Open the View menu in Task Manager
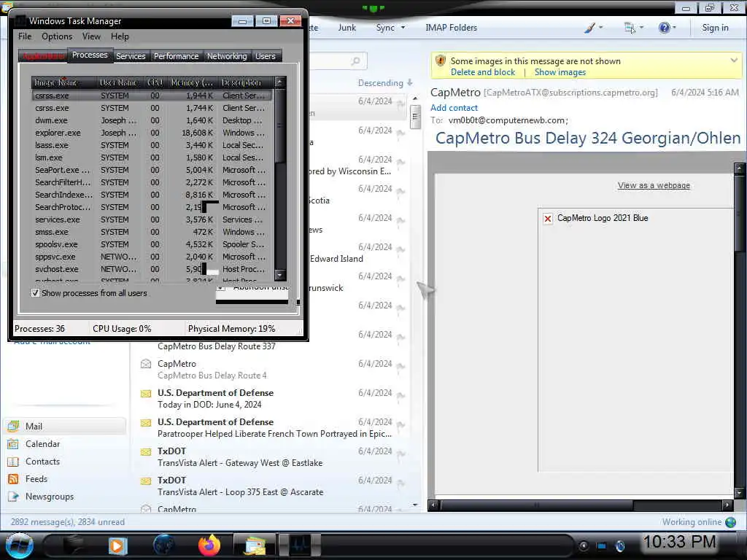This screenshot has width=747, height=560. (x=91, y=36)
